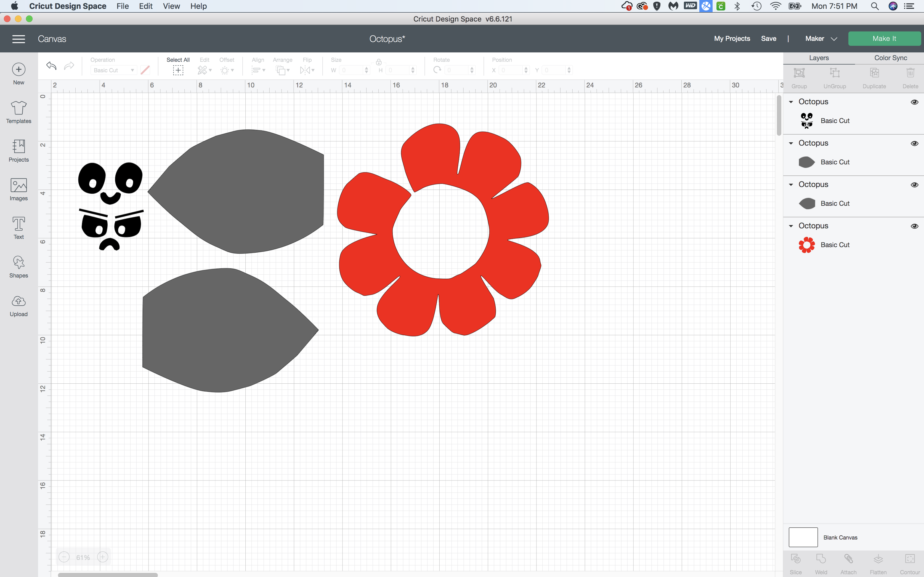Viewport: 924px width, 577px height.
Task: Hide second Octopus gray shape layer
Action: 914,143
